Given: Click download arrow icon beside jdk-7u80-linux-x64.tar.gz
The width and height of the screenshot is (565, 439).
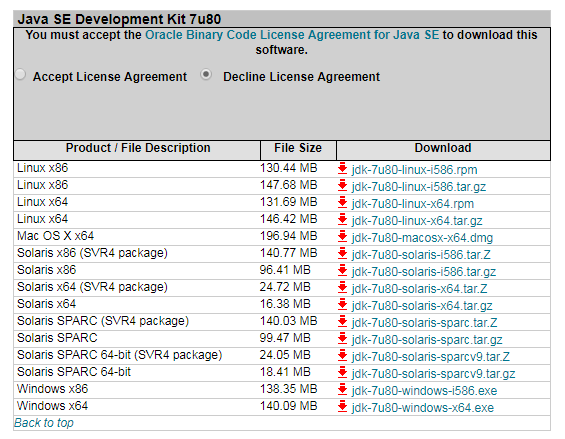Looking at the screenshot, I should pyautogui.click(x=342, y=220).
